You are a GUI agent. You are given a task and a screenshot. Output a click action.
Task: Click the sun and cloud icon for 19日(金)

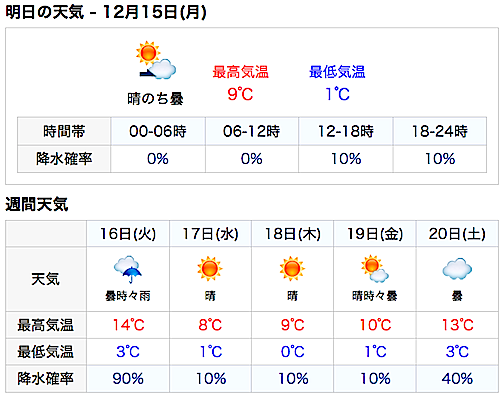coord(375,269)
